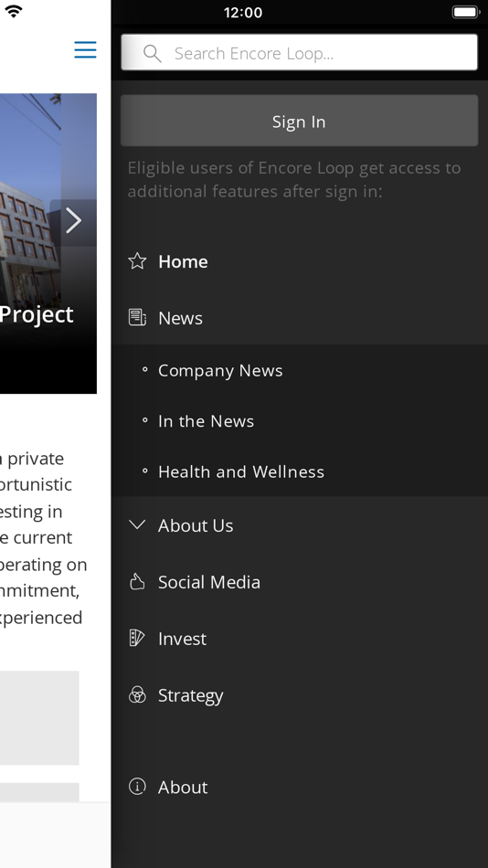Viewport: 488px width, 868px height.
Task: Click the search magnifier icon
Action: [x=152, y=54]
